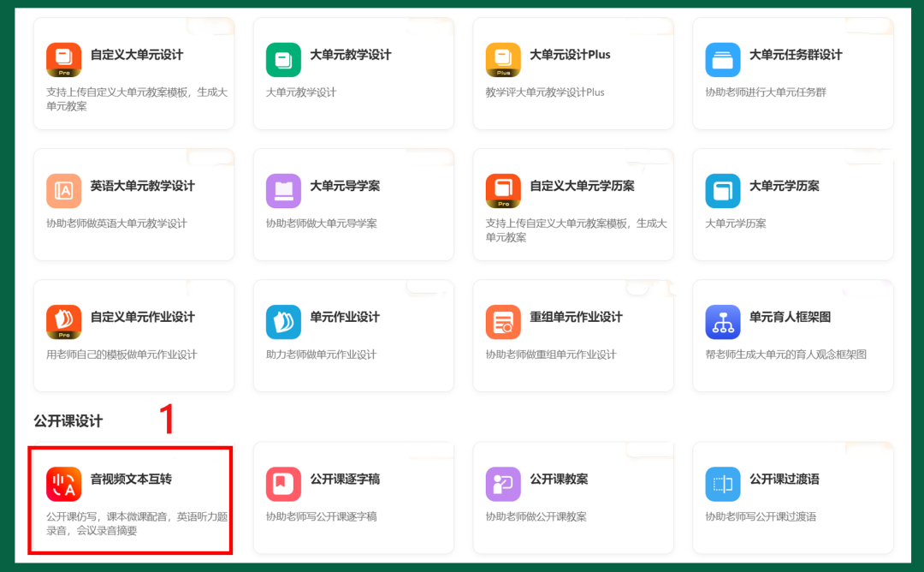Open the 大单元设计Plus icon with Plus badge

(503, 60)
